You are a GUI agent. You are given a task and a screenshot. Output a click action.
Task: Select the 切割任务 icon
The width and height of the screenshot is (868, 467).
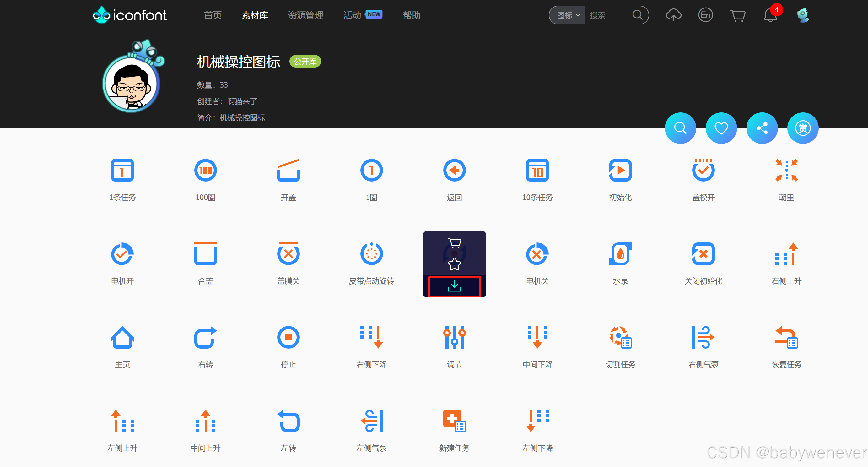click(620, 338)
